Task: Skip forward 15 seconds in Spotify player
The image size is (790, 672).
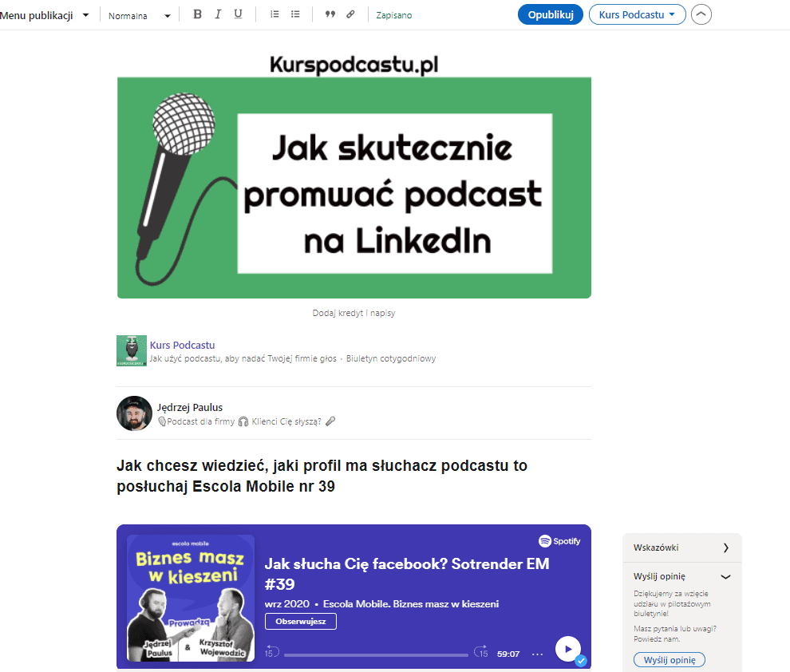Action: (x=482, y=653)
